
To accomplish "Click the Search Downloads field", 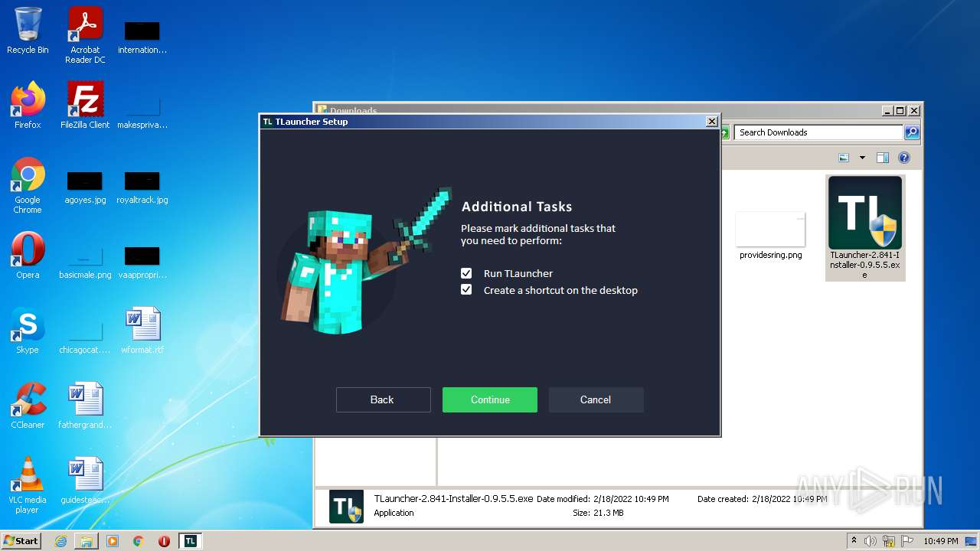I will coord(818,132).
